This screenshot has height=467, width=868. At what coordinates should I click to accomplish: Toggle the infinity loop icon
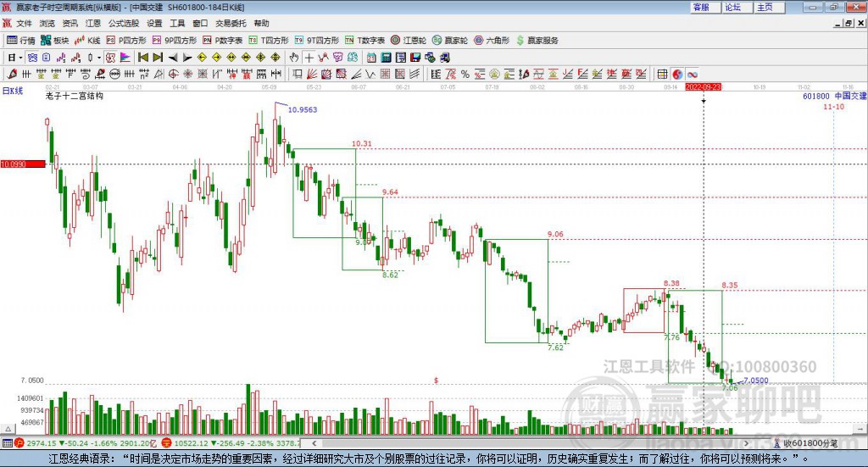pos(692,74)
